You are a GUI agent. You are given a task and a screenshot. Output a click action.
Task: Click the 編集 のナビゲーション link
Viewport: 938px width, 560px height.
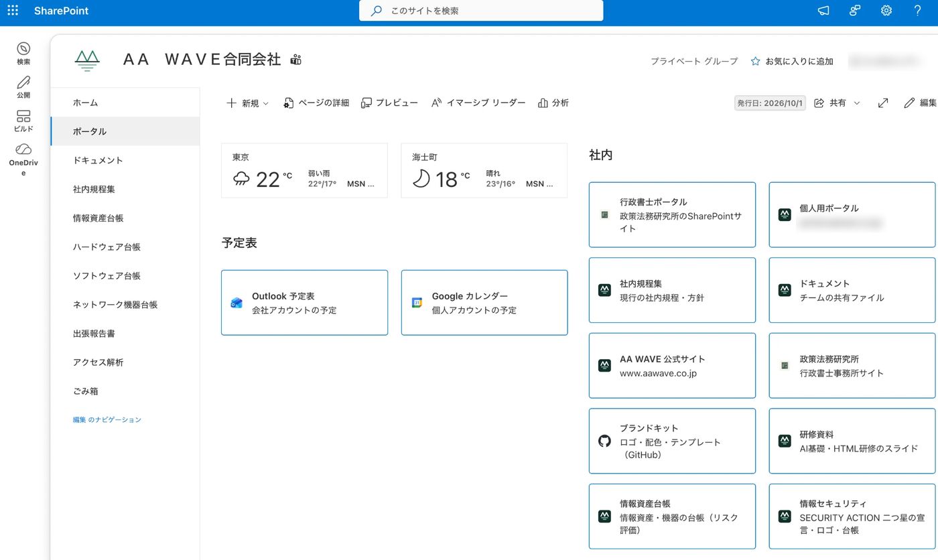point(107,419)
